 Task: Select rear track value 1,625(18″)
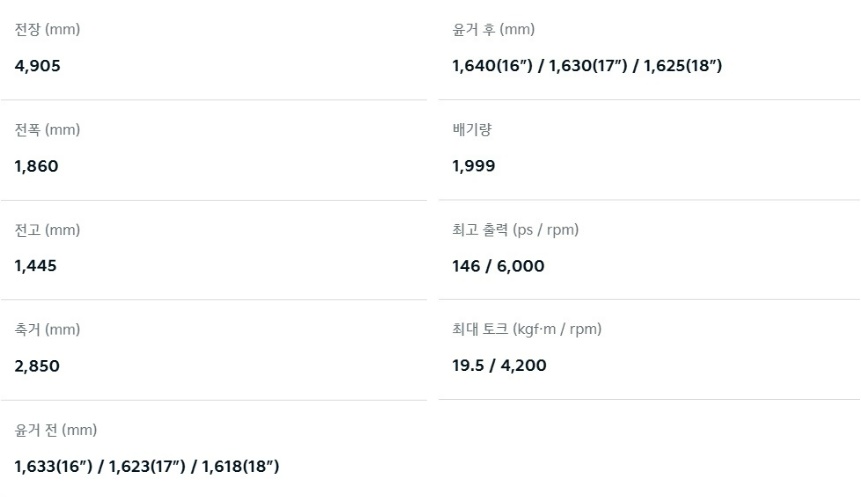point(683,66)
